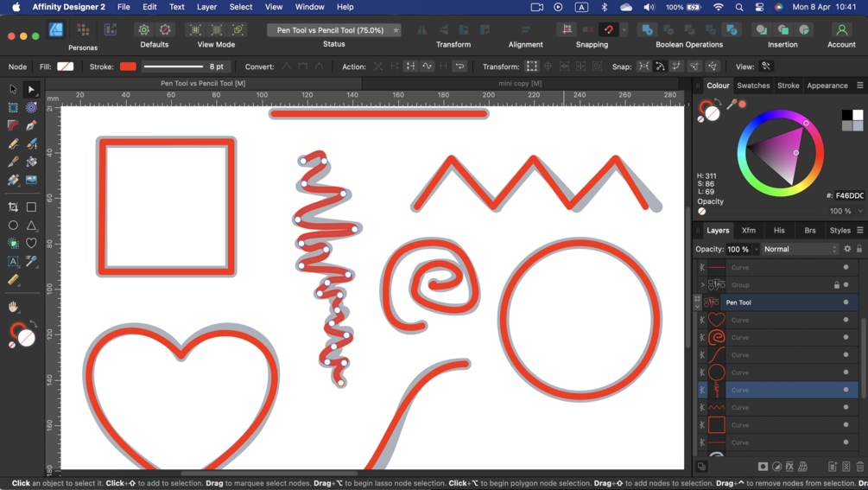
Task: Select the Vector Brush tool
Action: coord(31,144)
